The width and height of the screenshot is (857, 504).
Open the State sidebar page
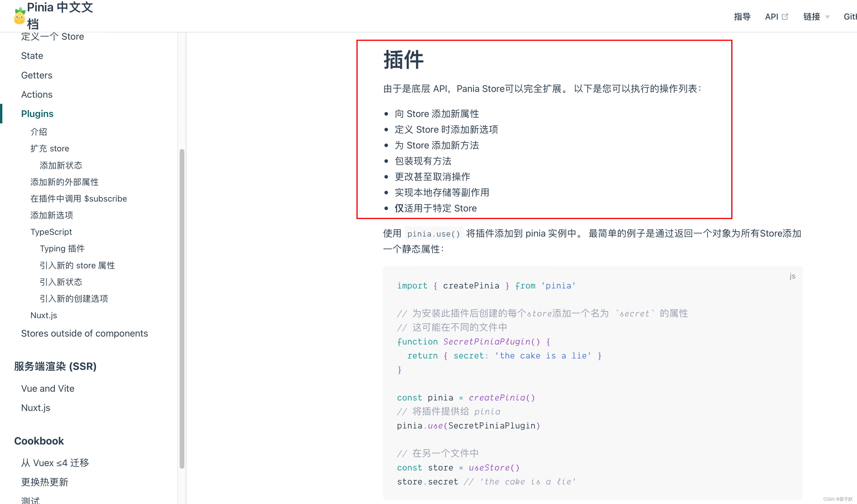[32, 56]
